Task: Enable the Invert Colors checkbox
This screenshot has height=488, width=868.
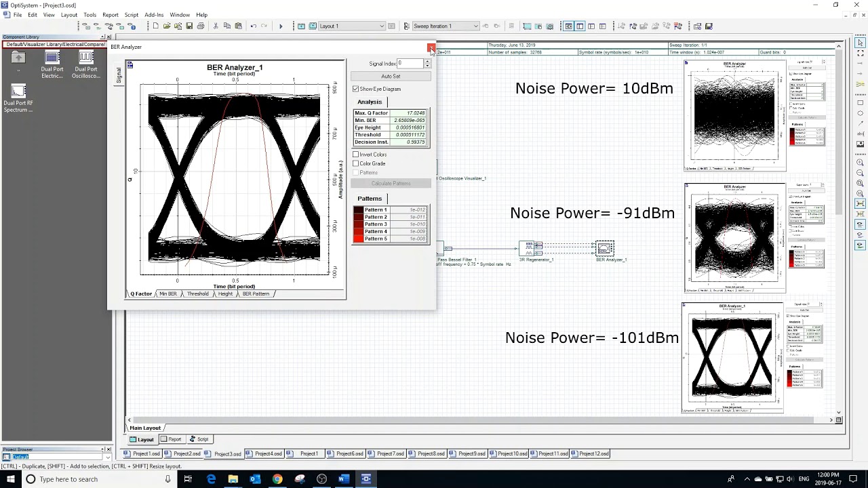Action: (356, 155)
